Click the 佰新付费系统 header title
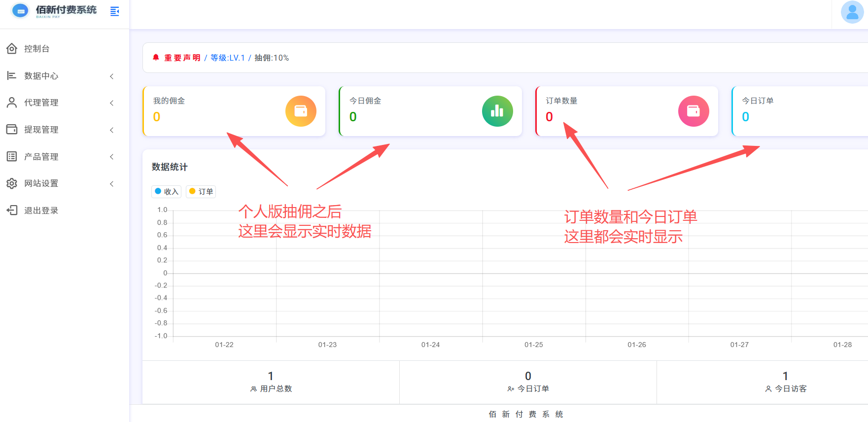The width and height of the screenshot is (868, 422). 66,10
